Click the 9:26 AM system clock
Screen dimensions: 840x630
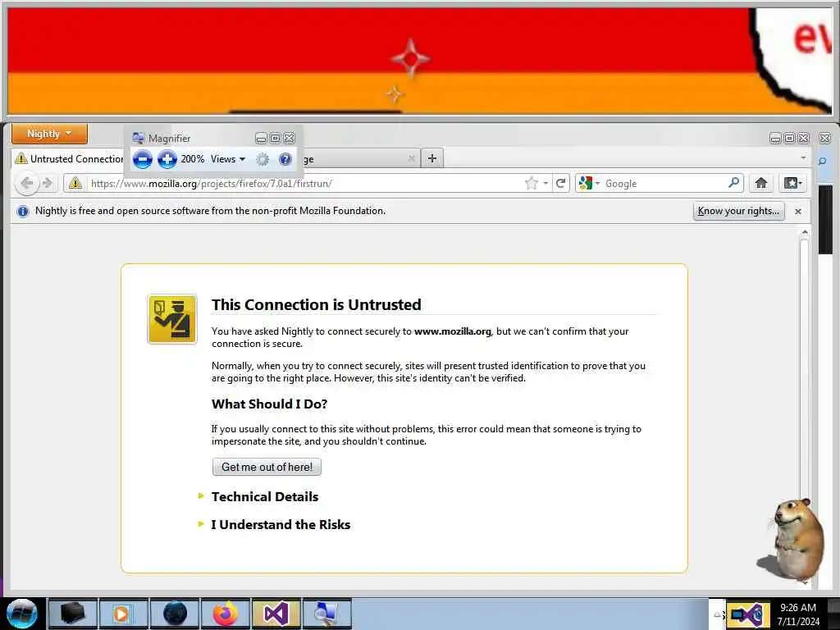pyautogui.click(x=798, y=608)
